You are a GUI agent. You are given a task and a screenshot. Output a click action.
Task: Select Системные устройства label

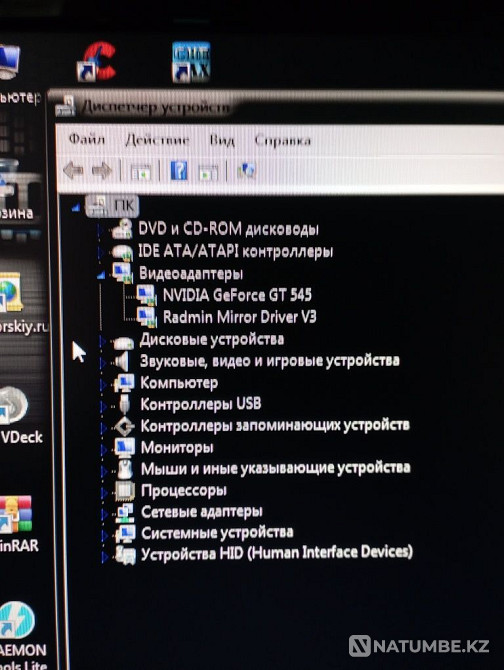click(217, 532)
